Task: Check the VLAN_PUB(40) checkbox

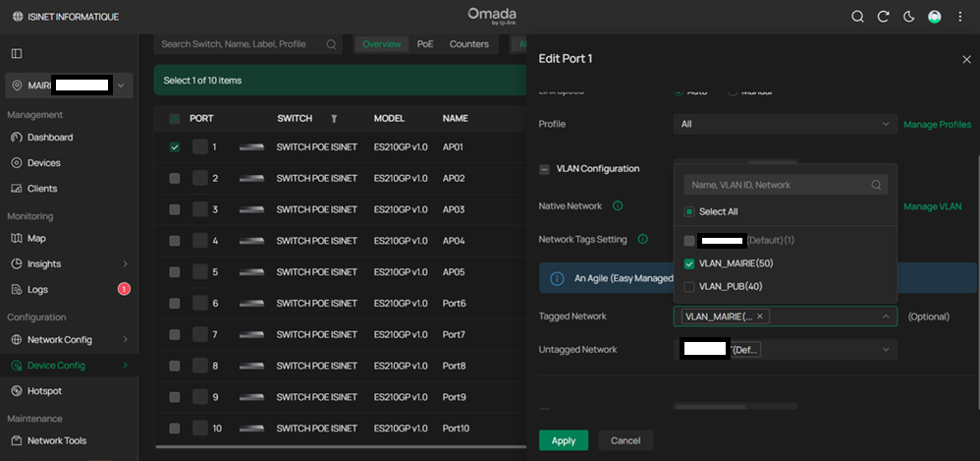Action: [x=689, y=287]
